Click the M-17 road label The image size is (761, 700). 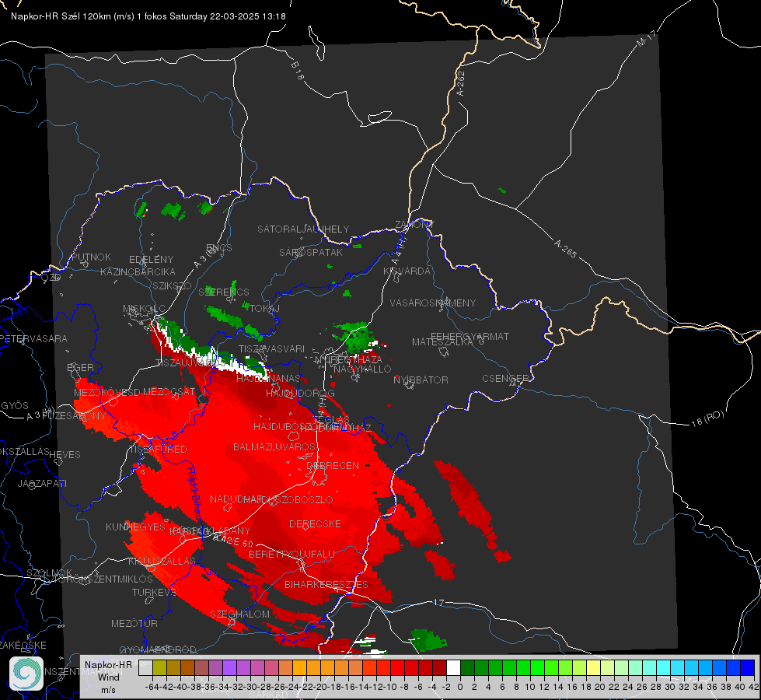pos(646,38)
